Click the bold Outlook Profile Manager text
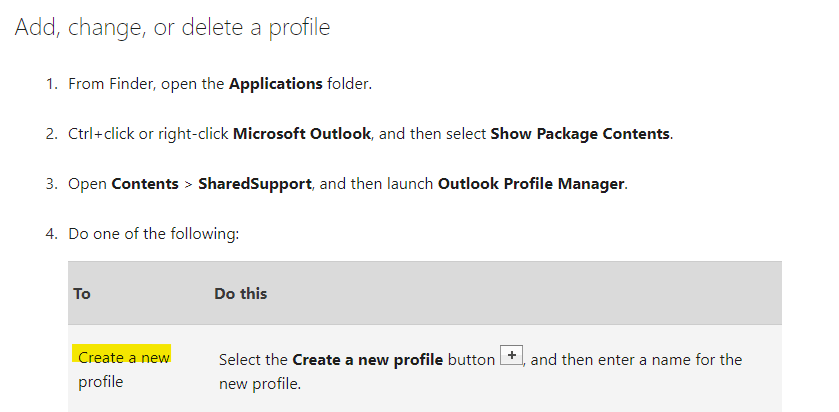The height and width of the screenshot is (412, 839). pos(532,184)
